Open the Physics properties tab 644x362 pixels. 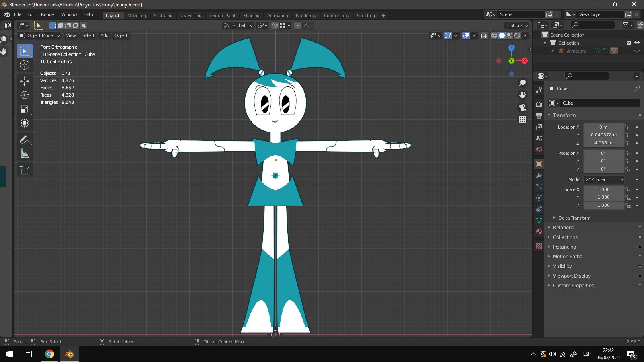[539, 198]
